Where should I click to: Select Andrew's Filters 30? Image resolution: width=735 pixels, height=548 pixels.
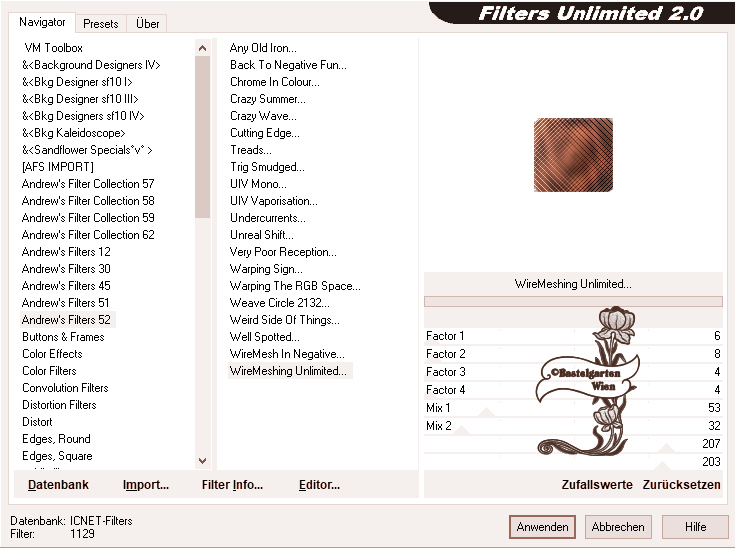point(66,269)
